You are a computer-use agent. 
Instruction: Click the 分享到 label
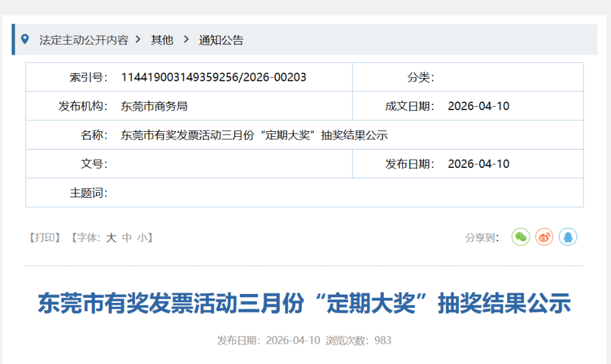pos(482,238)
